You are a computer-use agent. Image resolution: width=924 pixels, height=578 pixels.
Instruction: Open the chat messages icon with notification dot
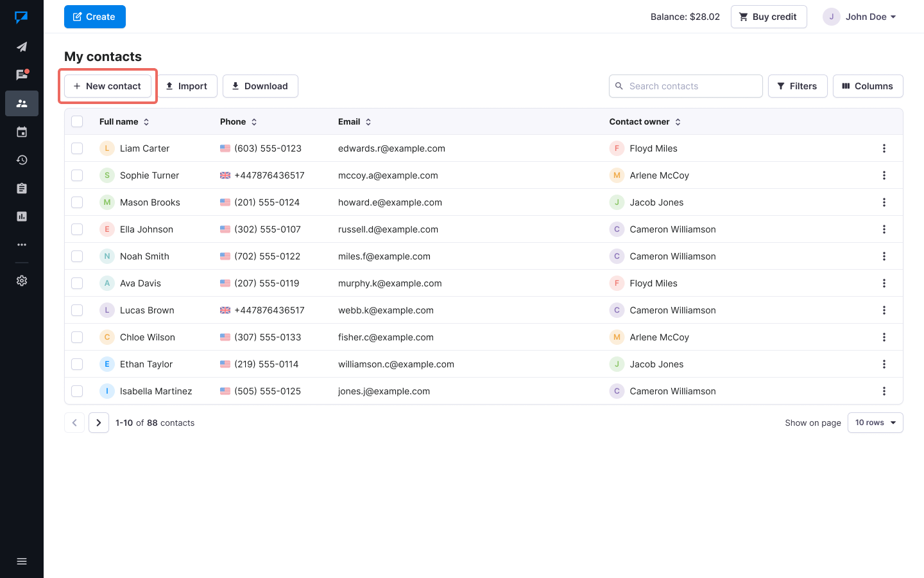[x=22, y=75]
